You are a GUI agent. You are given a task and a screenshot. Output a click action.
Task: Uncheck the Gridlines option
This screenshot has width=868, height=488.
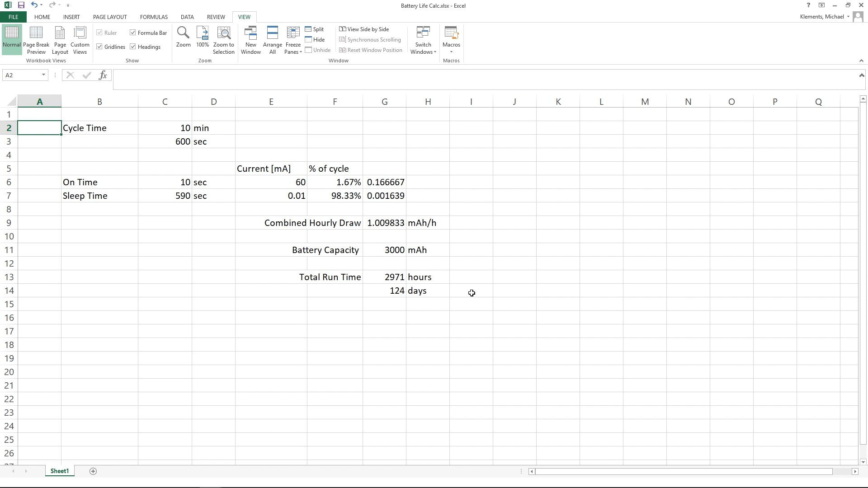point(99,47)
